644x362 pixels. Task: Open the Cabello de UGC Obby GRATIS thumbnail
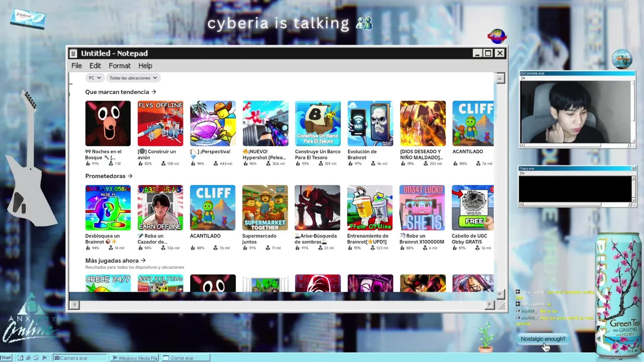click(473, 208)
